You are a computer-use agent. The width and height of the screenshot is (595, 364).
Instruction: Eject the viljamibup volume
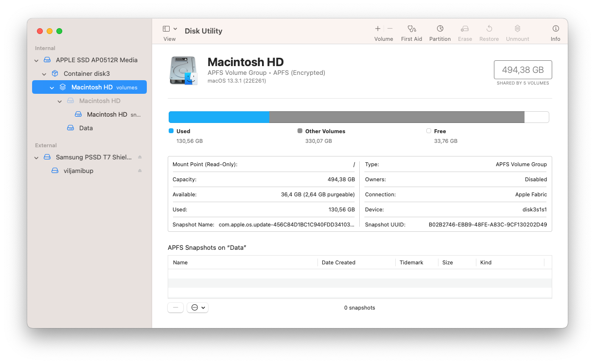click(x=140, y=171)
